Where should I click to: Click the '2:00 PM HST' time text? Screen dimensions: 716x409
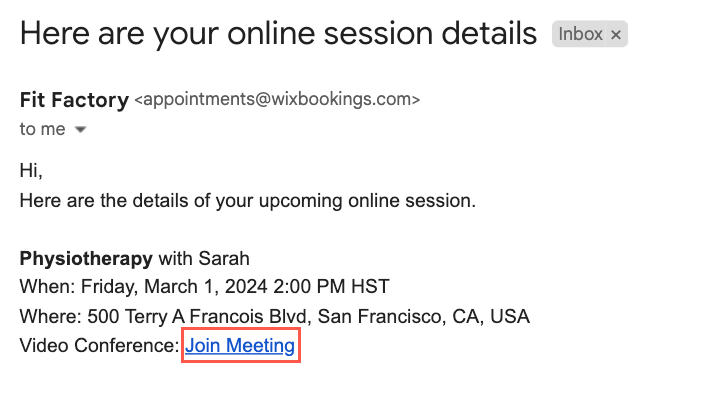332,287
